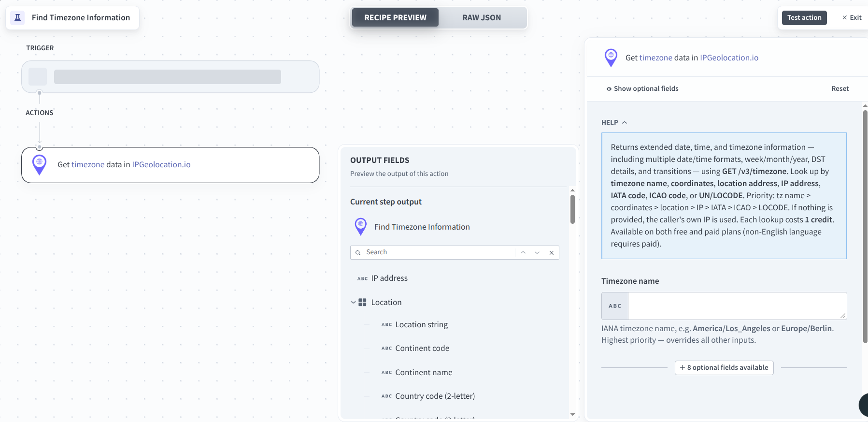The height and width of the screenshot is (422, 868).
Task: Click the Current step output label
Action: click(386, 202)
